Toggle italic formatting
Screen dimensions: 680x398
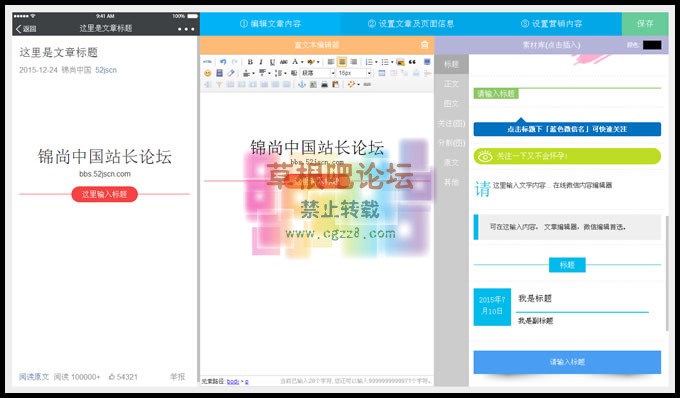[x=261, y=62]
